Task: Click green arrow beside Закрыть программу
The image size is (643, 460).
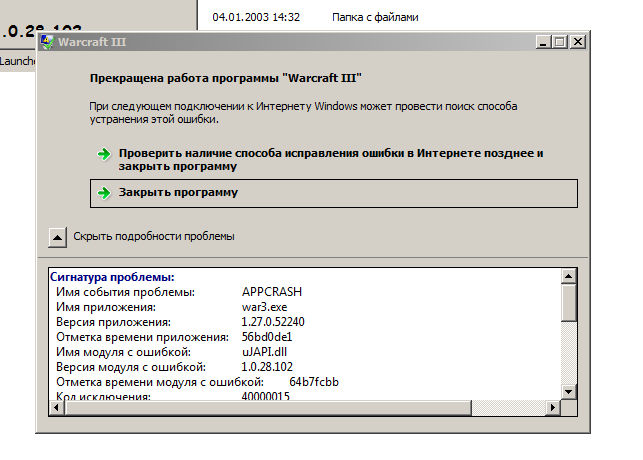Action: [x=104, y=193]
